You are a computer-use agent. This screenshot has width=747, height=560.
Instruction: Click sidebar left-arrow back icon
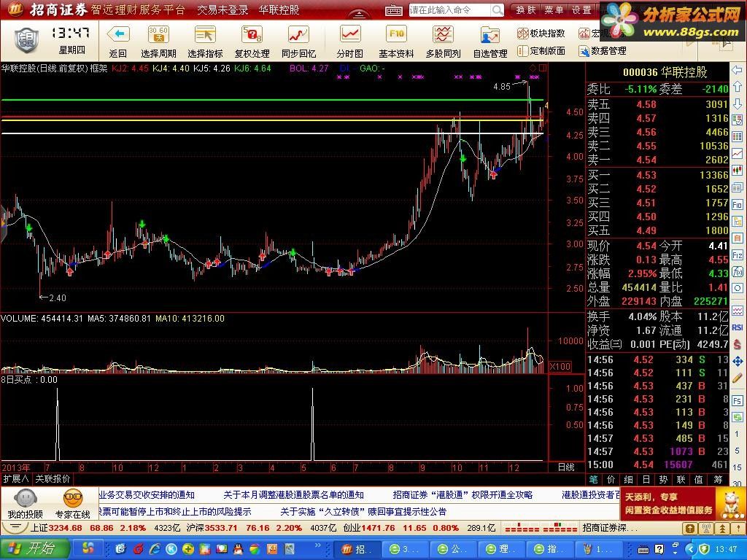coord(737,71)
